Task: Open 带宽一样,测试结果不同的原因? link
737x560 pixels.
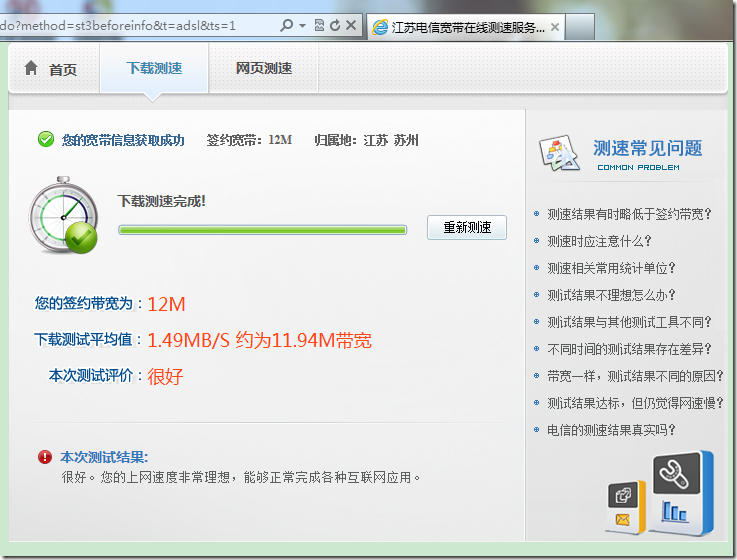Action: (x=635, y=376)
